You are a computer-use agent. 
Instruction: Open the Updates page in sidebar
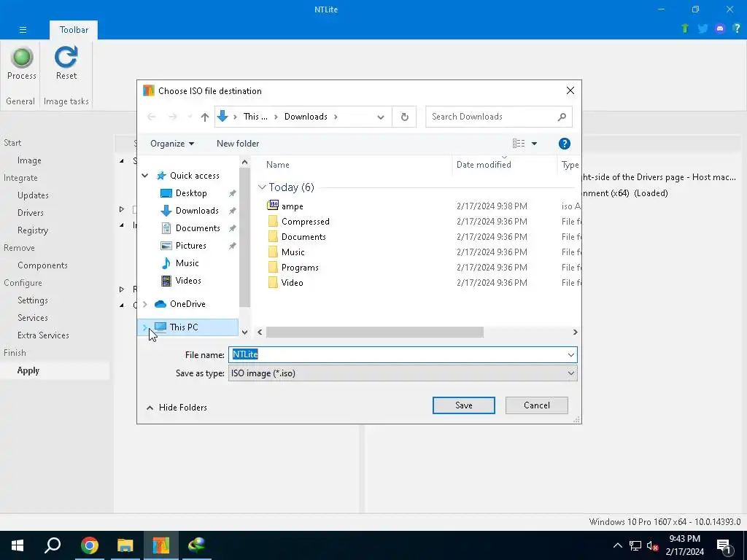click(33, 195)
